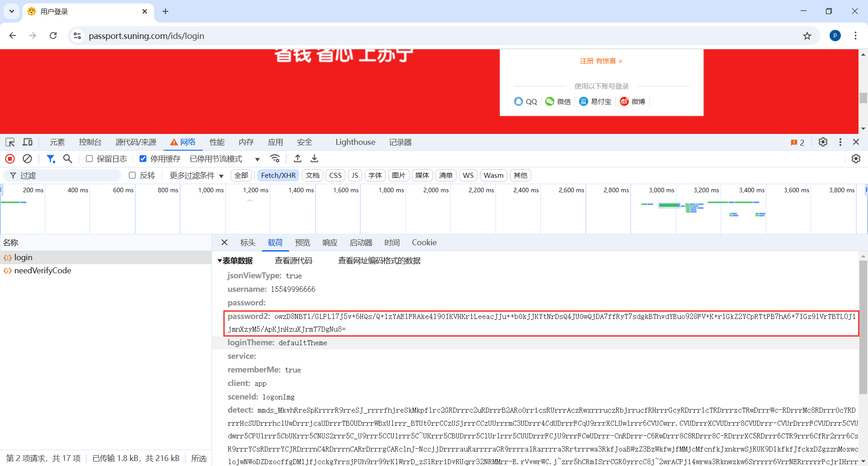Filter requests by JS type
This screenshot has width=868, height=466.
pos(355,176)
